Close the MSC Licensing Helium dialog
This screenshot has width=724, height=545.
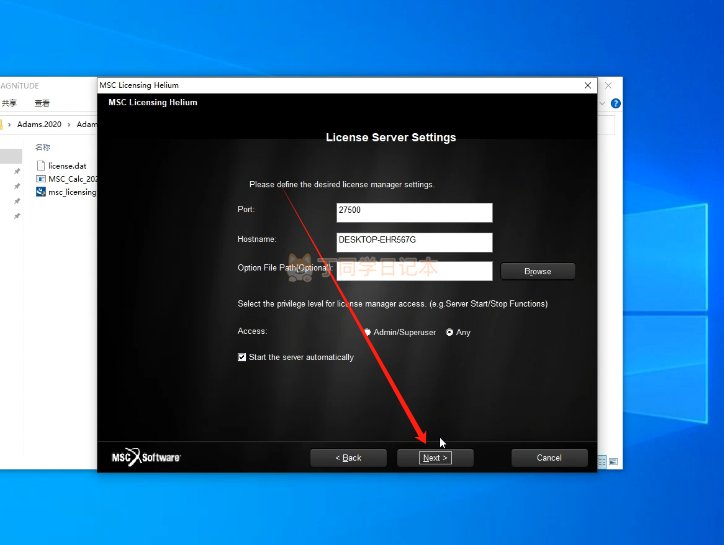click(x=588, y=85)
